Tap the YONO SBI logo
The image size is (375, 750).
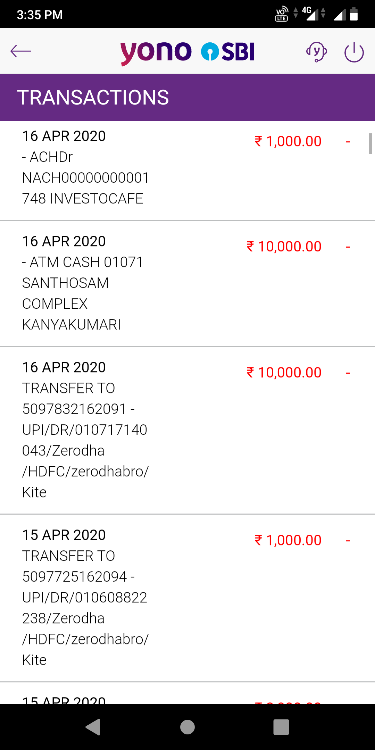tap(187, 52)
